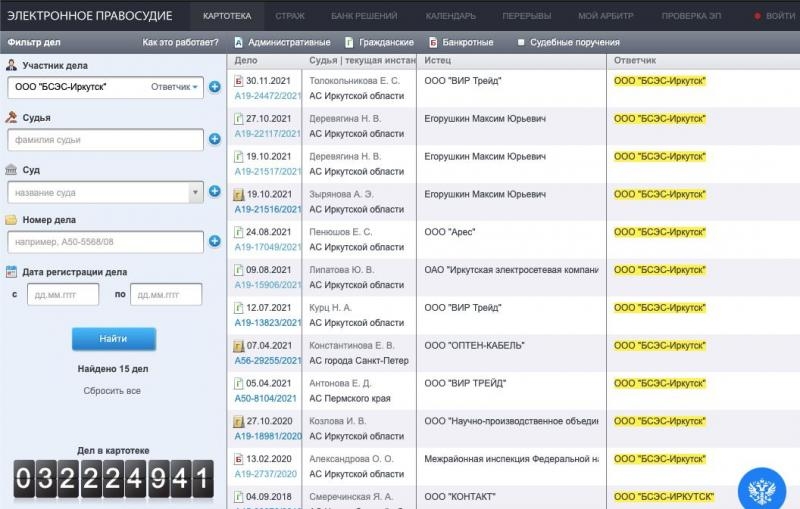The image size is (800, 509).
Task: Open case А19-21517/2021
Action: pyautogui.click(x=268, y=171)
